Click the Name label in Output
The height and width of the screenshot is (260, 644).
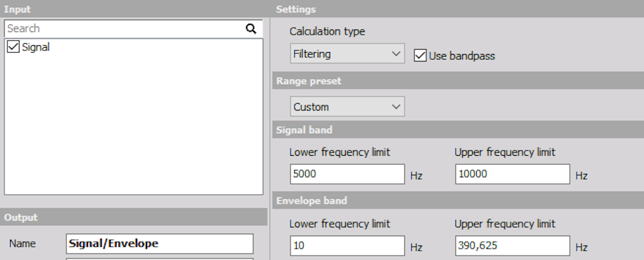click(22, 244)
